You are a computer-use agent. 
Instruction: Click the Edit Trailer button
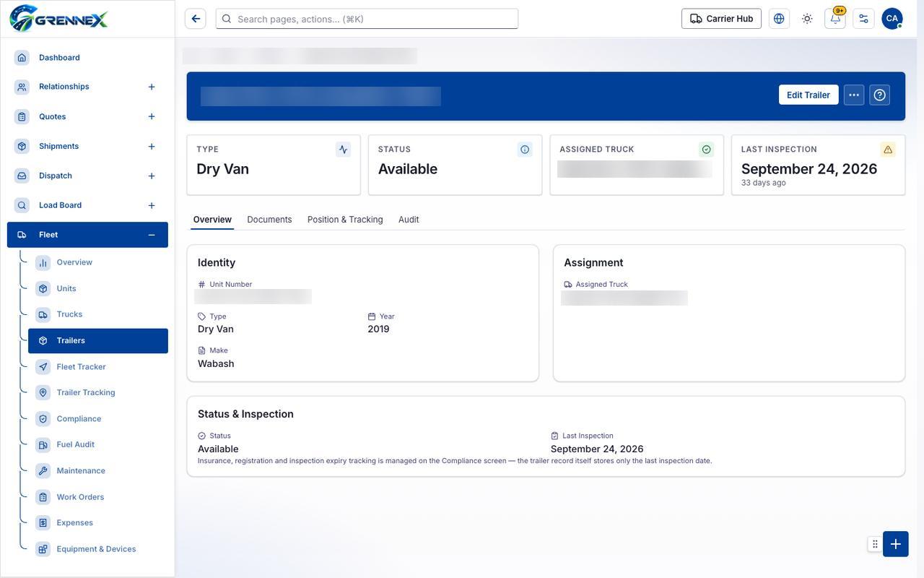(808, 95)
